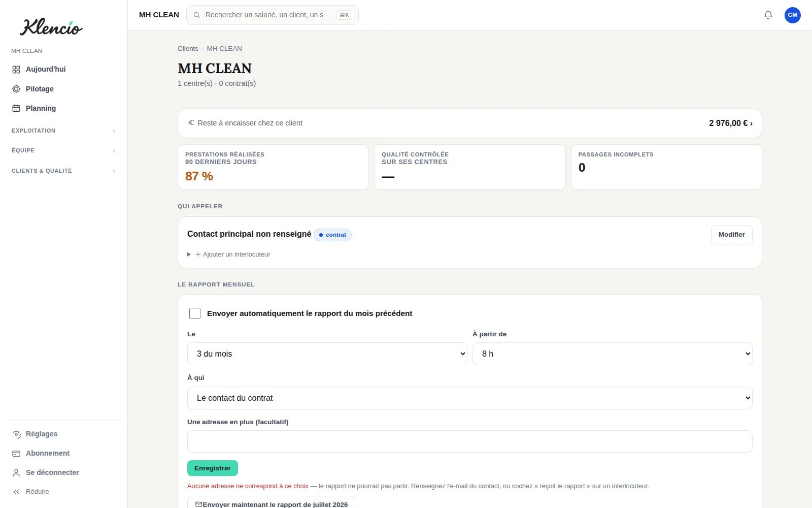Click the extra address optional input field
Viewport: 812px width, 508px height.
(470, 441)
